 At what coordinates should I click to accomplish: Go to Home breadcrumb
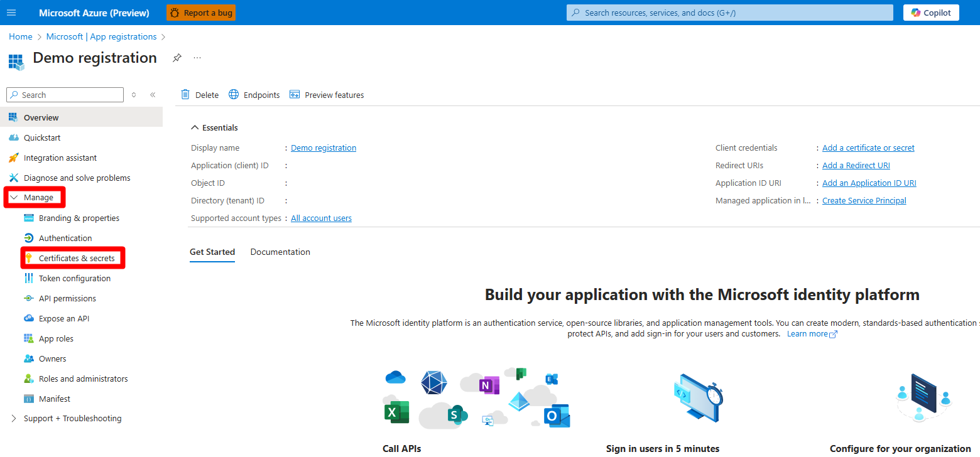(x=21, y=37)
